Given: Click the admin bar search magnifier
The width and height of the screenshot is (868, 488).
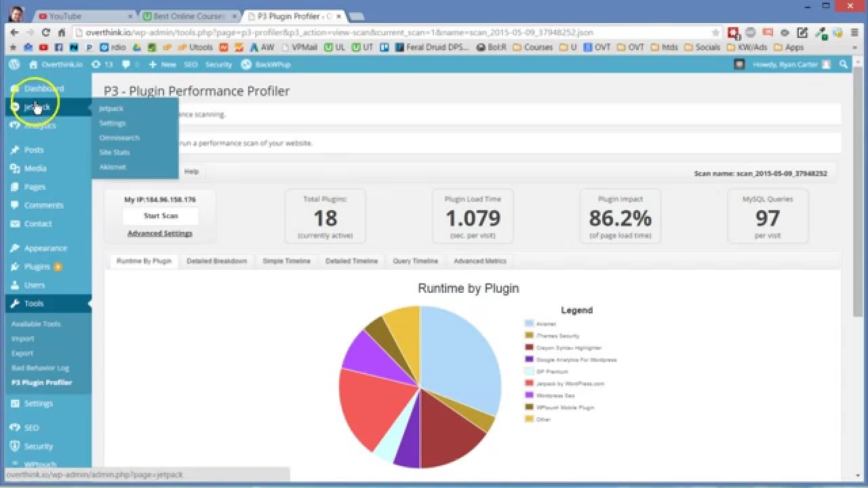Looking at the screenshot, I should click(844, 64).
